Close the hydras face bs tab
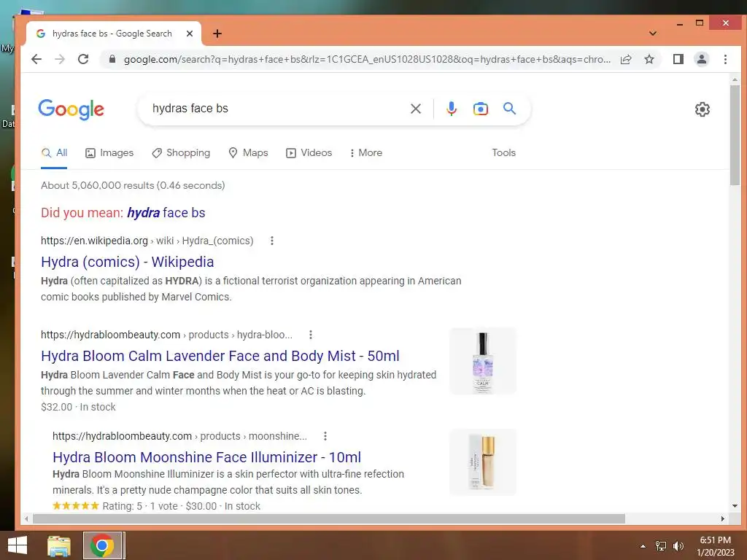The image size is (747, 560). (x=190, y=34)
